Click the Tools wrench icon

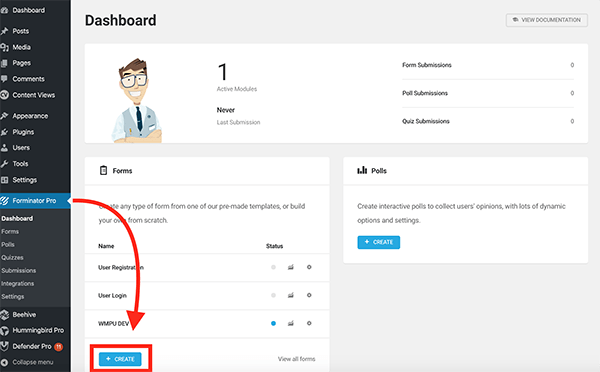point(4,164)
